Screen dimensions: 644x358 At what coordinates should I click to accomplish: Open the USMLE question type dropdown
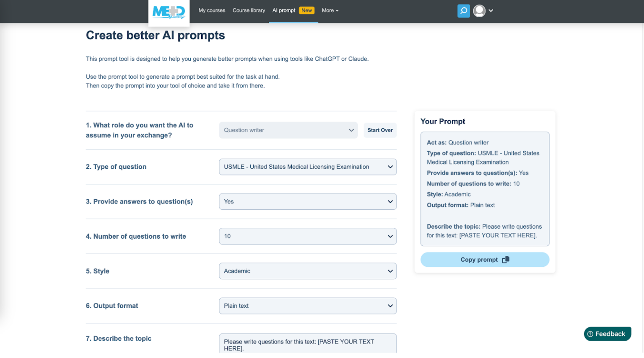click(307, 167)
